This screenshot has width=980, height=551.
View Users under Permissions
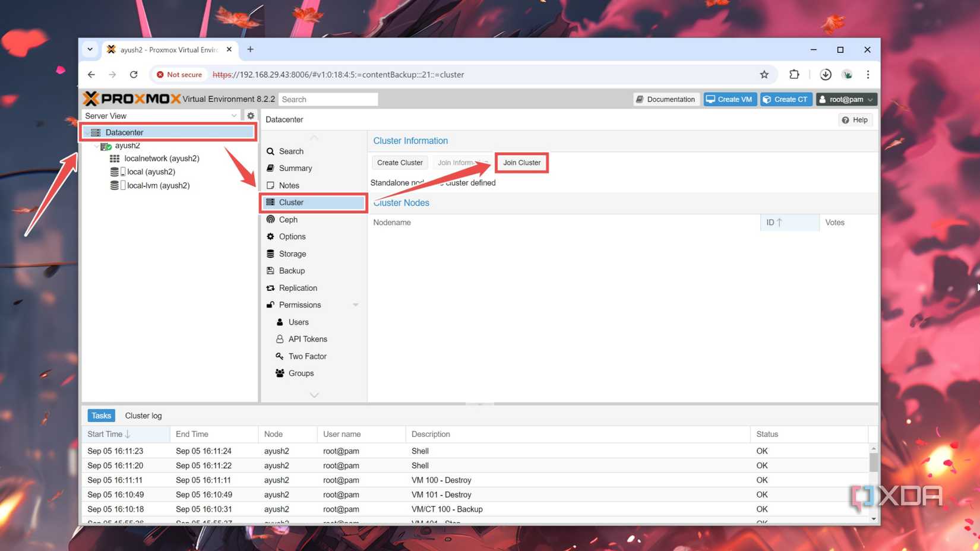[299, 322]
